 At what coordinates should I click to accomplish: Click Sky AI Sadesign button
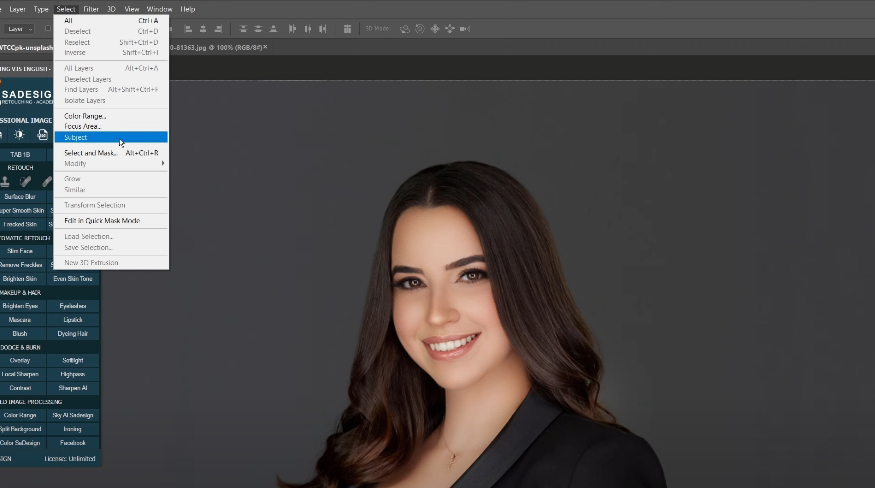[x=73, y=415]
